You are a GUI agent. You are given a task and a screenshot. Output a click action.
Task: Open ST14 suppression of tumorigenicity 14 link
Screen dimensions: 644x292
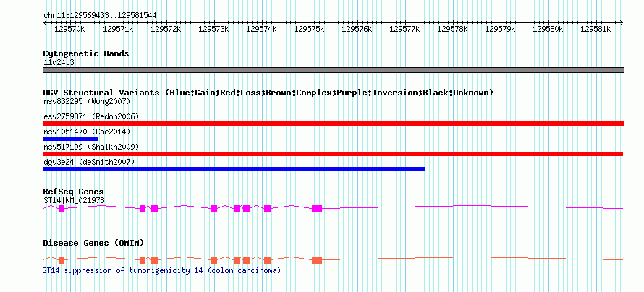tap(162, 270)
